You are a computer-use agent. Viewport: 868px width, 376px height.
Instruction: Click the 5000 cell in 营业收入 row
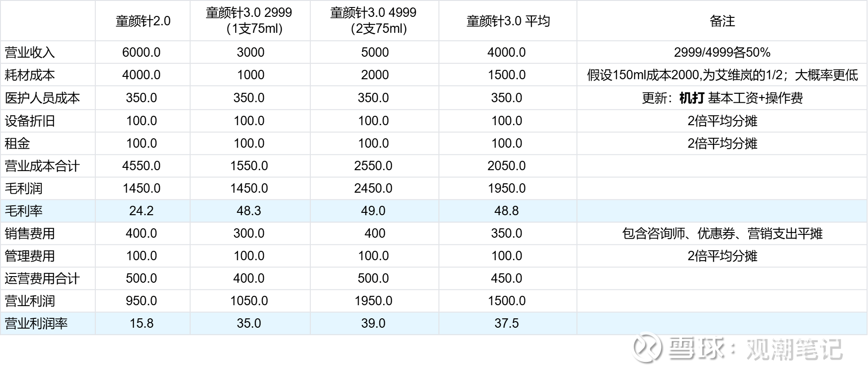pyautogui.click(x=375, y=53)
